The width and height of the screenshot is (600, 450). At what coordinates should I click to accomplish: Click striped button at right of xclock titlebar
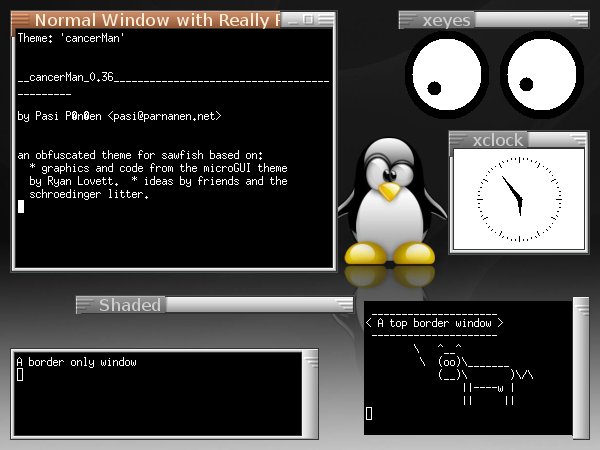point(578,139)
